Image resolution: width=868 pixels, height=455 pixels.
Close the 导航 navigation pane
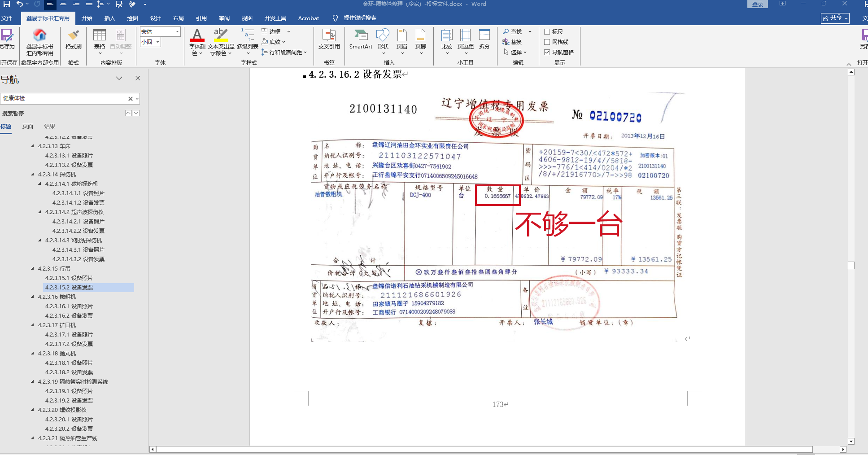point(138,78)
